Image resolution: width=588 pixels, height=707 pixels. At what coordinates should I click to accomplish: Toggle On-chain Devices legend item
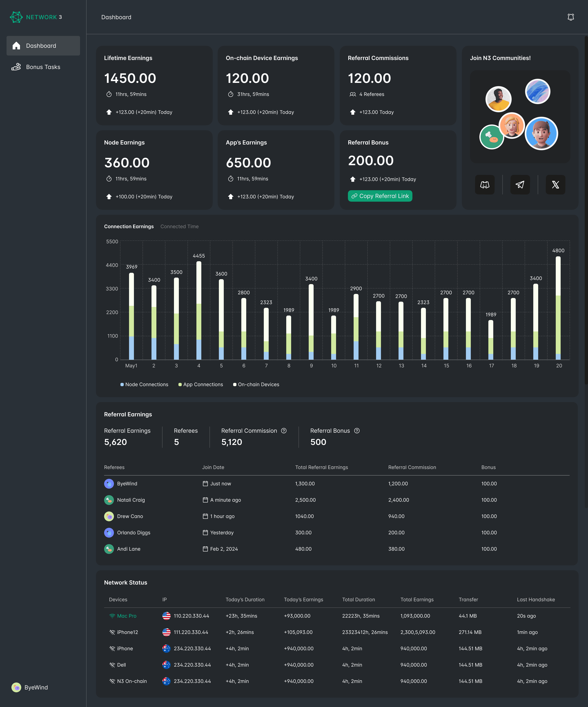click(x=256, y=385)
